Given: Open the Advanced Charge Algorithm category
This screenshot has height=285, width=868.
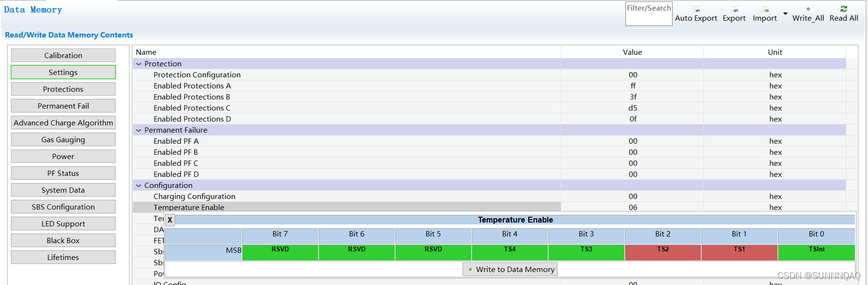Looking at the screenshot, I should 63,123.
